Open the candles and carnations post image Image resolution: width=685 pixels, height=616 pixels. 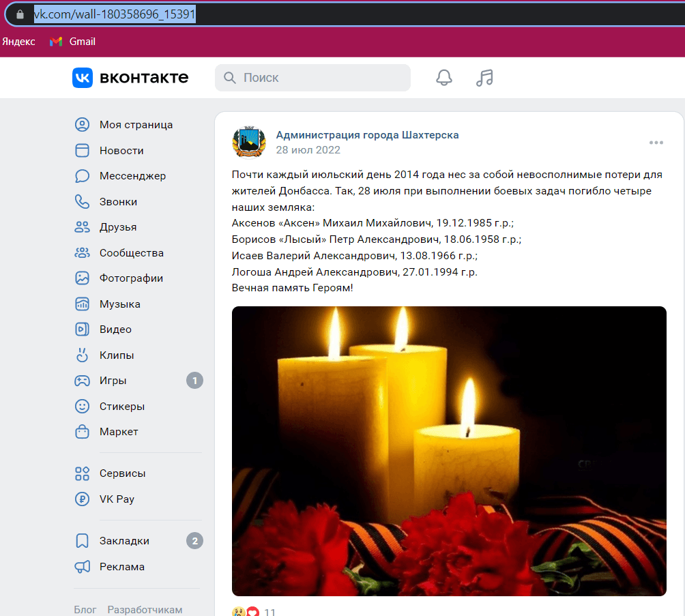pyautogui.click(x=449, y=451)
